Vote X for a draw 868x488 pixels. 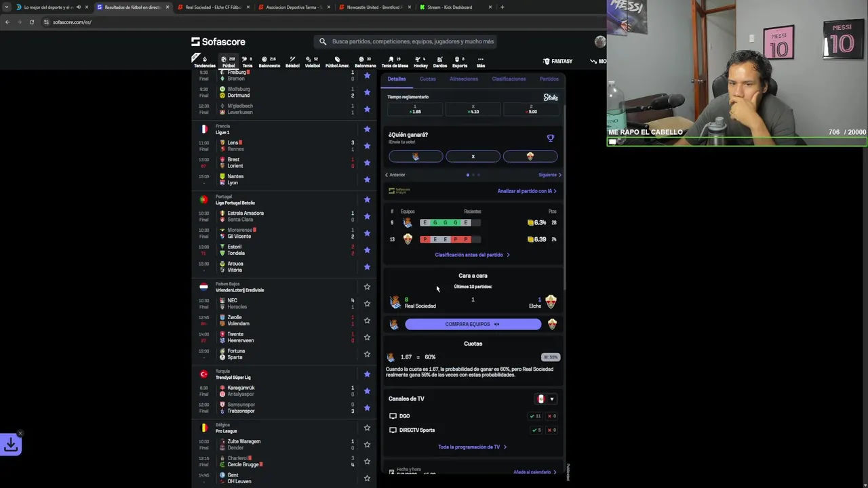(473, 157)
